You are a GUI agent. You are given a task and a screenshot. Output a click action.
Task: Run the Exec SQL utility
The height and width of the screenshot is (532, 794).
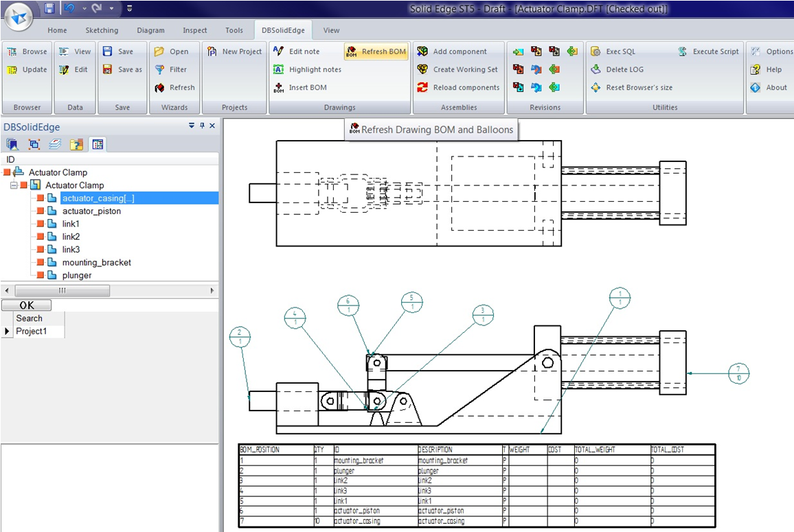(613, 51)
